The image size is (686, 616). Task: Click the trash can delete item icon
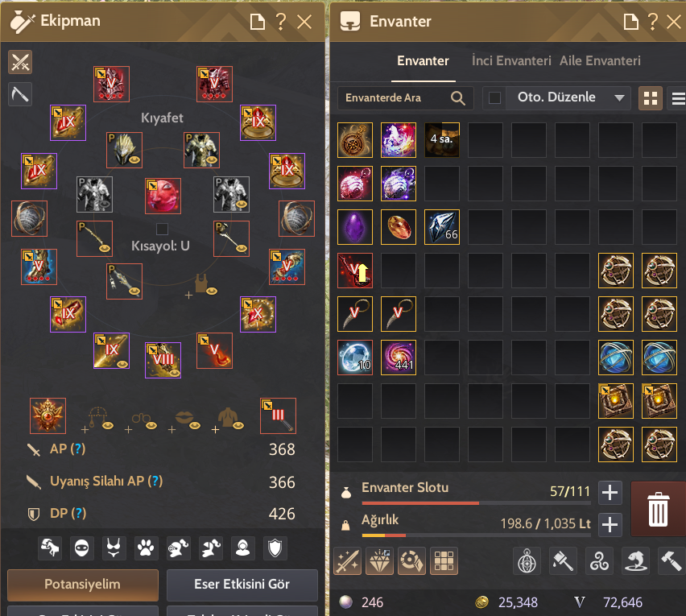[x=658, y=509]
